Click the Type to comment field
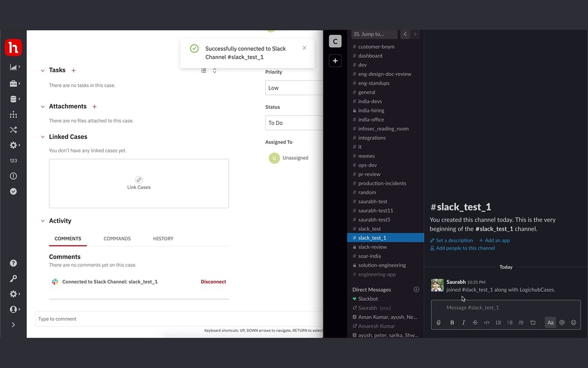This screenshot has width=588, height=368. click(x=179, y=319)
